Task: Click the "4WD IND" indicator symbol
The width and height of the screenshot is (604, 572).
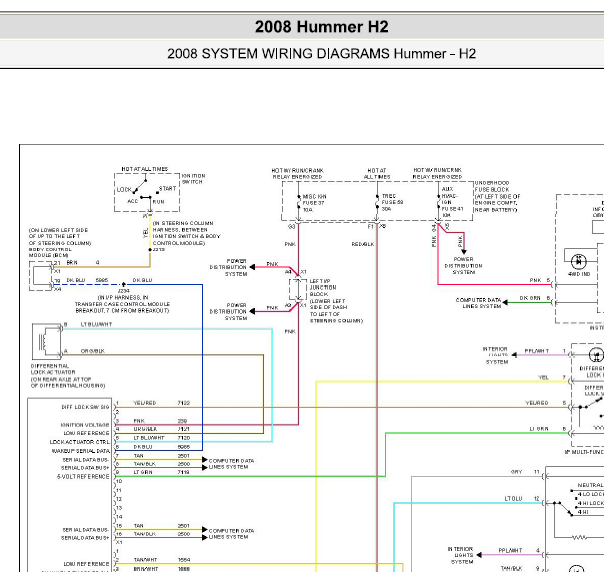Action: 579,262
